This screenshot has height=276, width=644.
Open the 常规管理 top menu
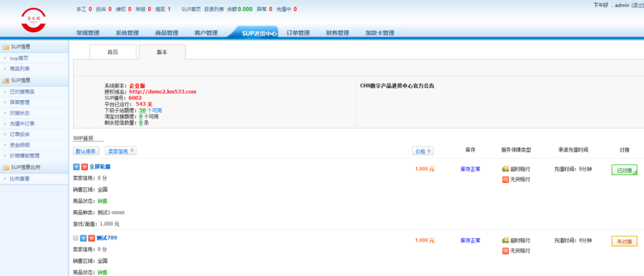[88, 33]
